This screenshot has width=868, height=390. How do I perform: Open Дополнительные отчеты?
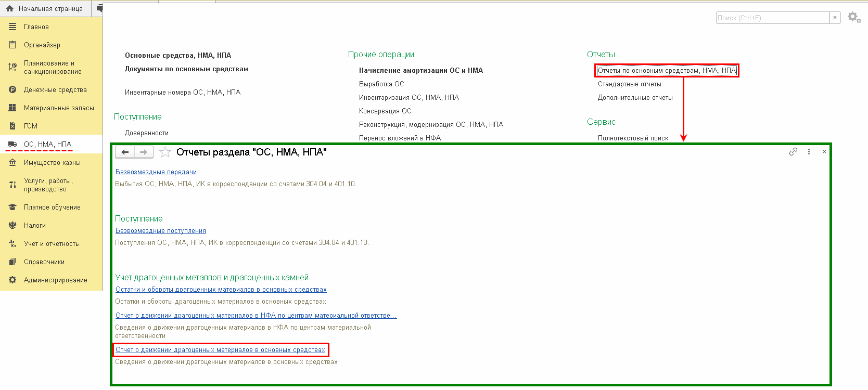pos(635,97)
